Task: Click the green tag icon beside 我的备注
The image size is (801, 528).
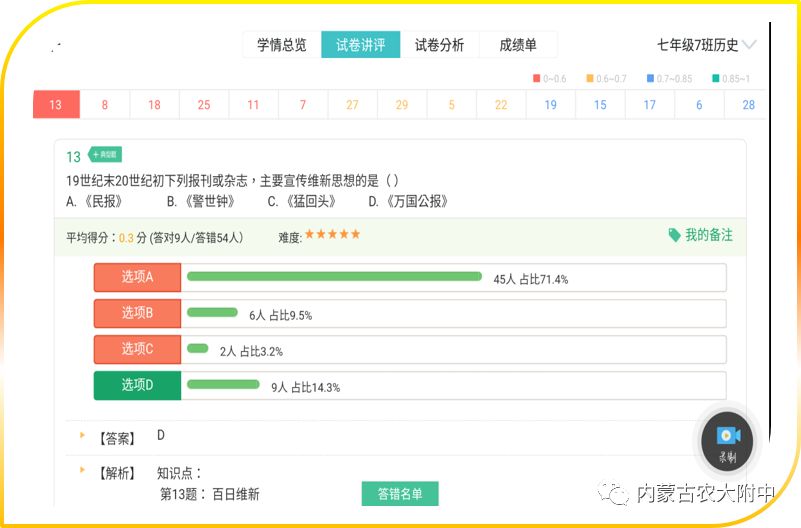Action: click(x=674, y=235)
